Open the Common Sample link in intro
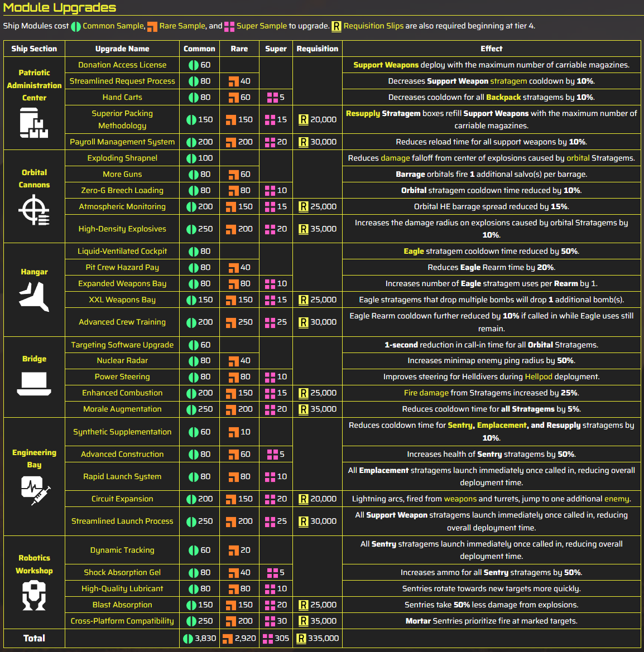This screenshot has width=644, height=652. 113,26
